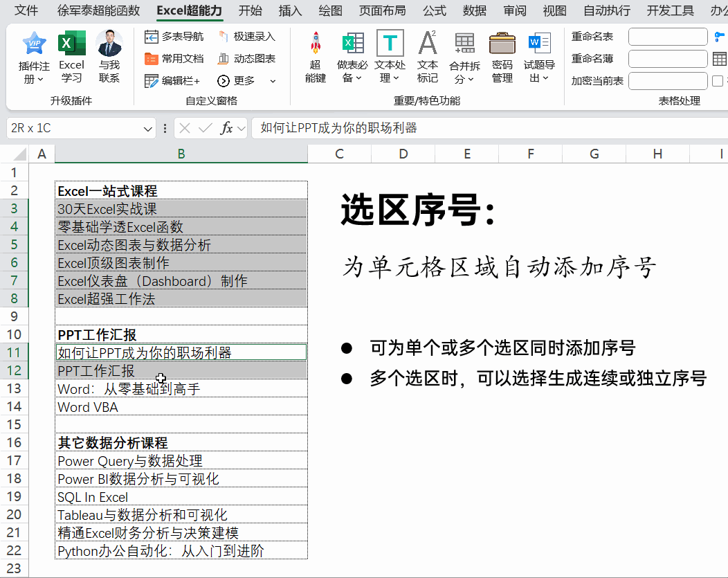The image size is (728, 578).
Task: Open 动态图表 tool
Action: 246,59
